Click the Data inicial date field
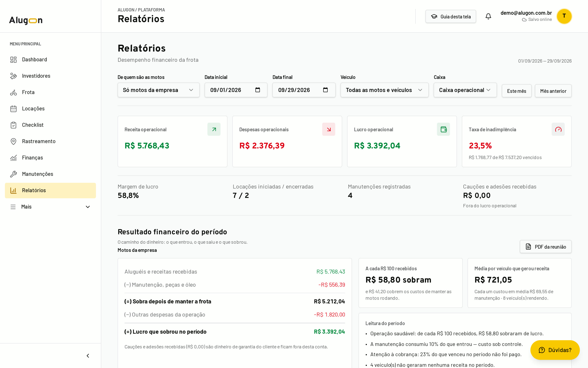 (x=236, y=90)
